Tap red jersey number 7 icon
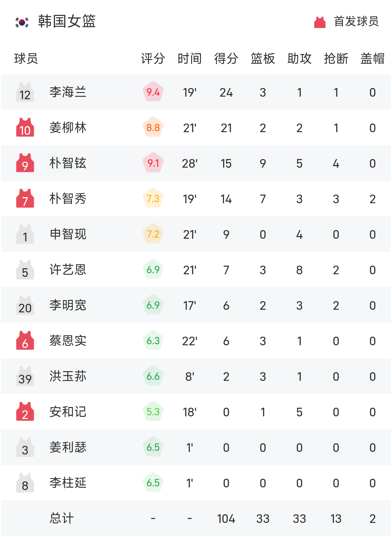392x537 pixels. (25, 199)
